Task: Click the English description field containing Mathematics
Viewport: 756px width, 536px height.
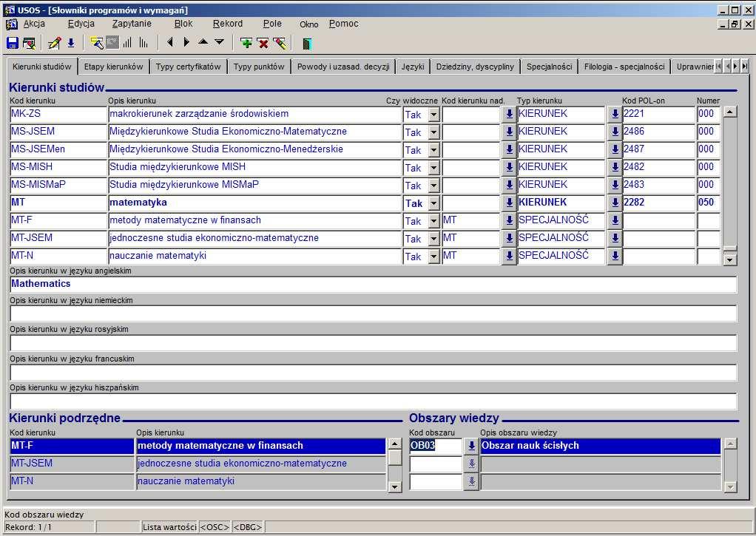Action: 373,285
